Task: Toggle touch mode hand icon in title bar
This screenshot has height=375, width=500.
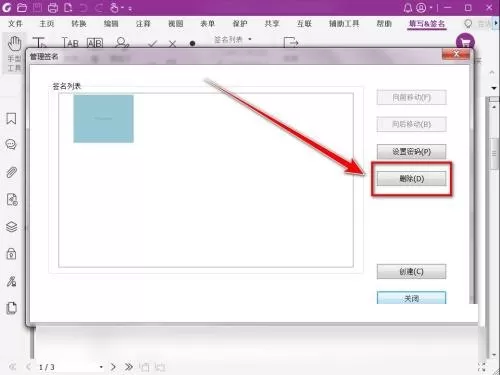Action: click(114, 7)
